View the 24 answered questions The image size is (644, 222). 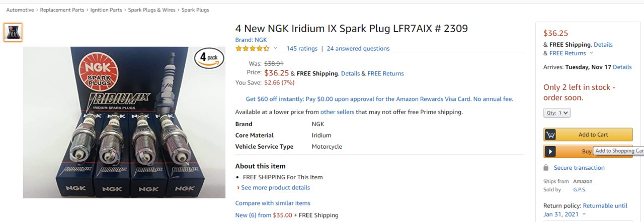pos(358,49)
